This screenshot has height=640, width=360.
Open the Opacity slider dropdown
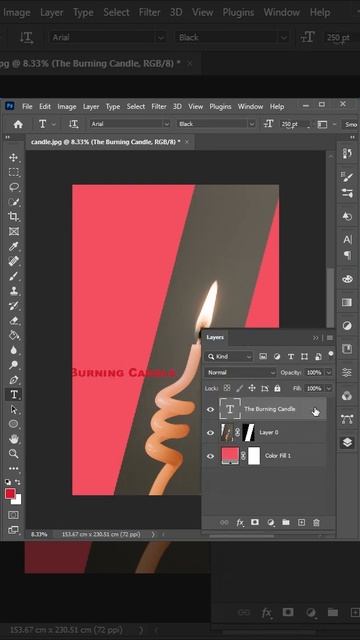(329, 373)
